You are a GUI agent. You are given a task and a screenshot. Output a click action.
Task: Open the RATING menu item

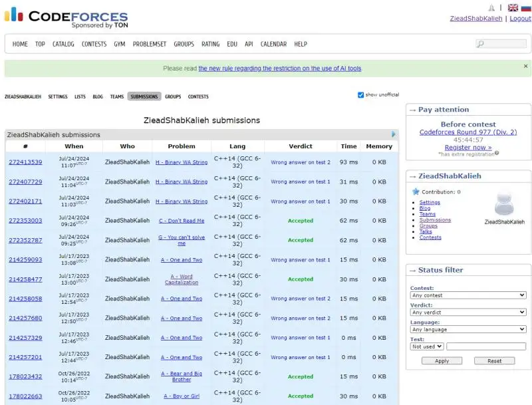click(210, 44)
